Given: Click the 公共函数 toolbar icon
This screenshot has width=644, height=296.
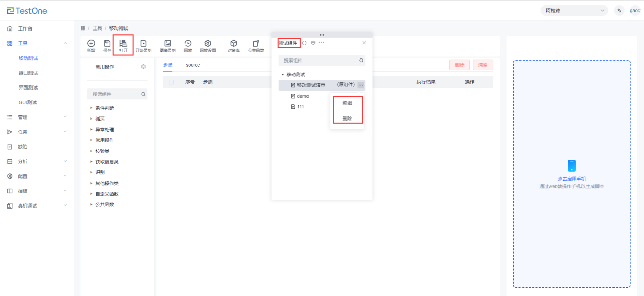Looking at the screenshot, I should tap(256, 44).
